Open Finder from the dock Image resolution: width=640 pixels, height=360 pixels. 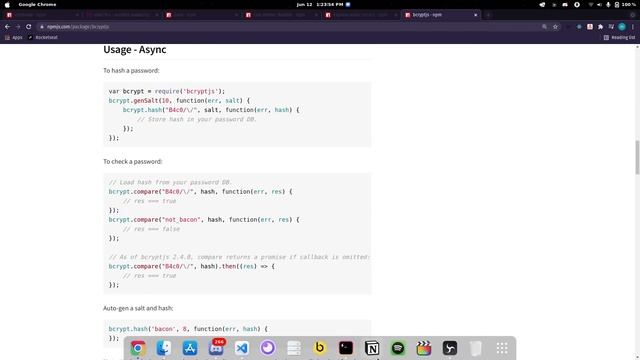click(164, 348)
